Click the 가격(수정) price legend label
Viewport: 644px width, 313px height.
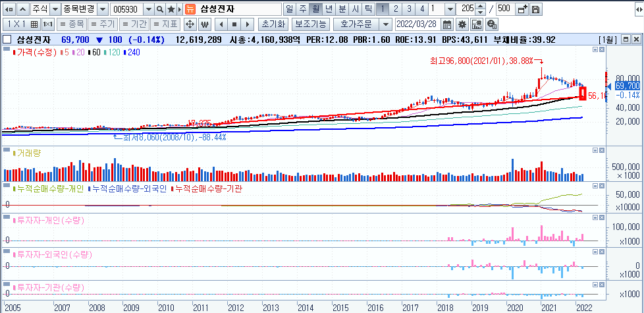tap(36, 53)
